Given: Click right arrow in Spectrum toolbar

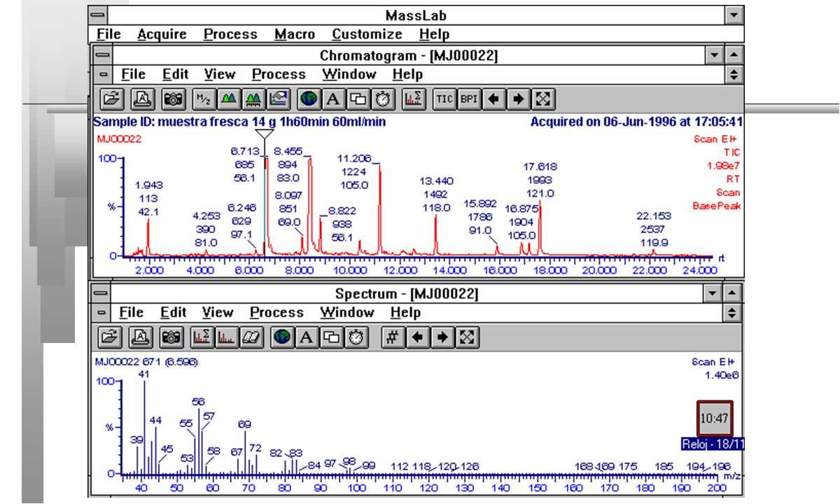Looking at the screenshot, I should click(x=442, y=337).
